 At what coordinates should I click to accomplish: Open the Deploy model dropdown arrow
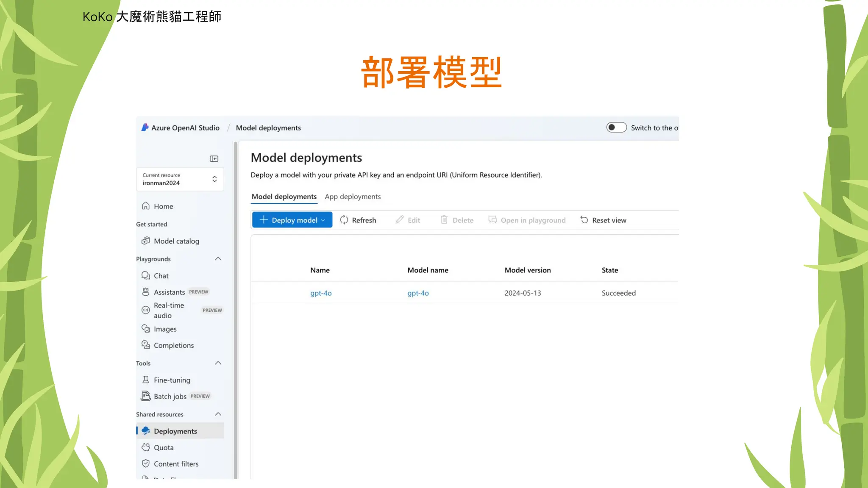323,220
